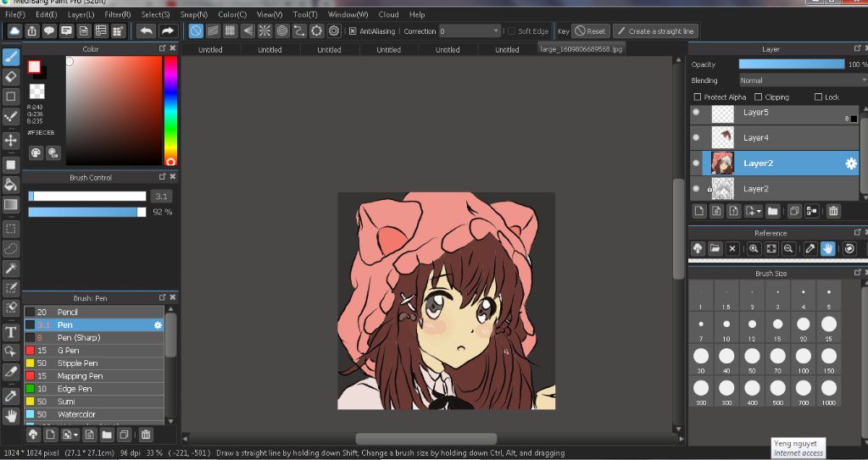Hide Layer4 visibility dot

pyautogui.click(x=697, y=137)
